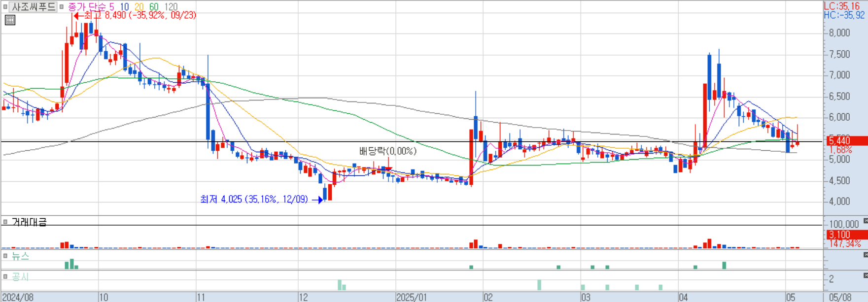Select the 5-day moving average legend
868x302 pixels.
pos(112,7)
